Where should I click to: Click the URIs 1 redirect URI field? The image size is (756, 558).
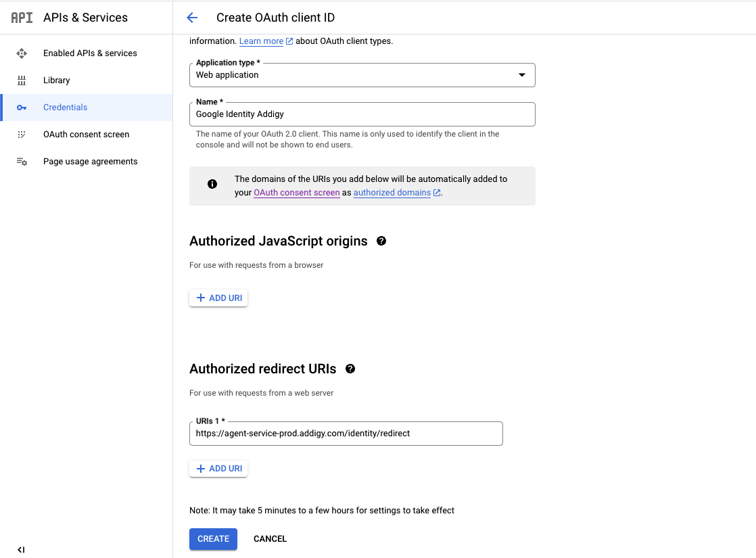pyautogui.click(x=346, y=434)
